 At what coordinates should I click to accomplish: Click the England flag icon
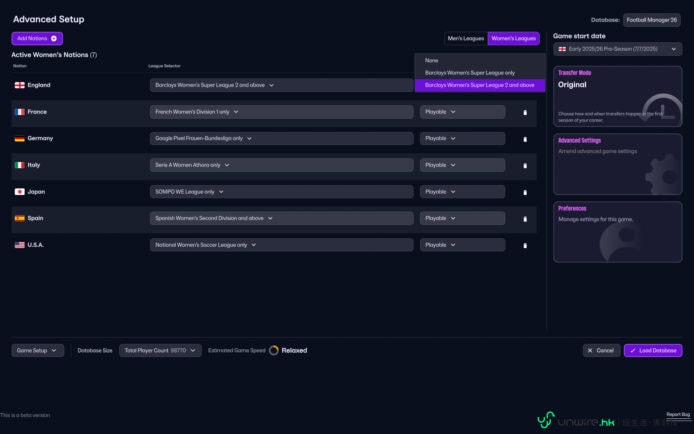pos(19,85)
